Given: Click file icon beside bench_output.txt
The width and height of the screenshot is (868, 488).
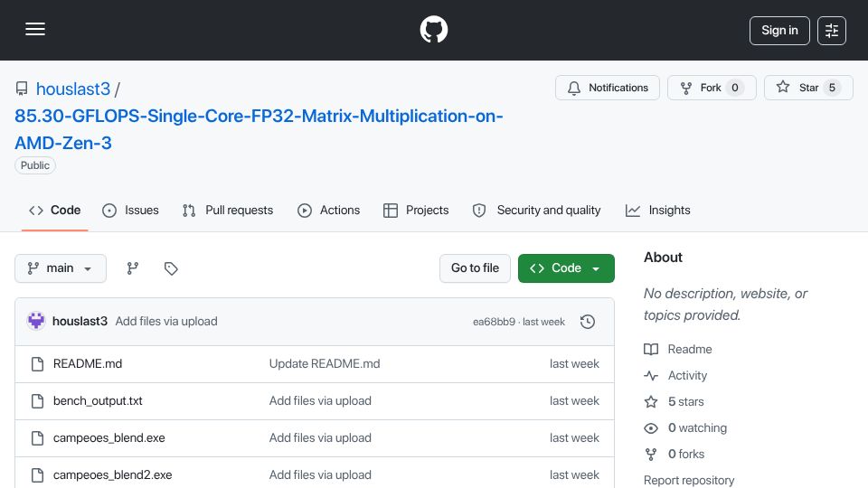Looking at the screenshot, I should (x=37, y=401).
